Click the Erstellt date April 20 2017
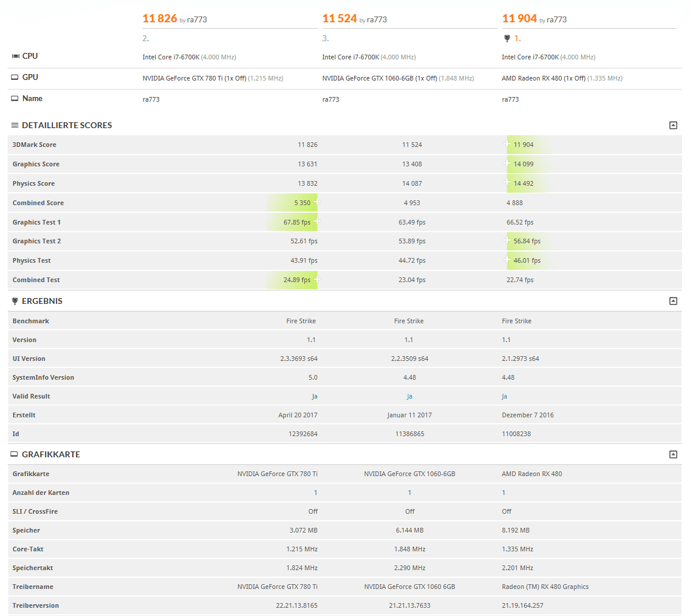Image resolution: width=692 pixels, height=616 pixels. 298,415
